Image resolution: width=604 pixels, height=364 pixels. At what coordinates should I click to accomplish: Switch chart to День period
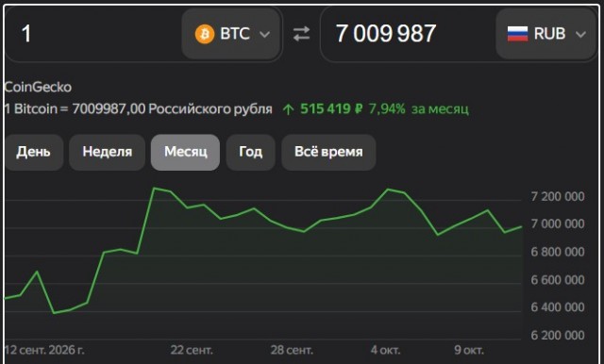click(34, 152)
